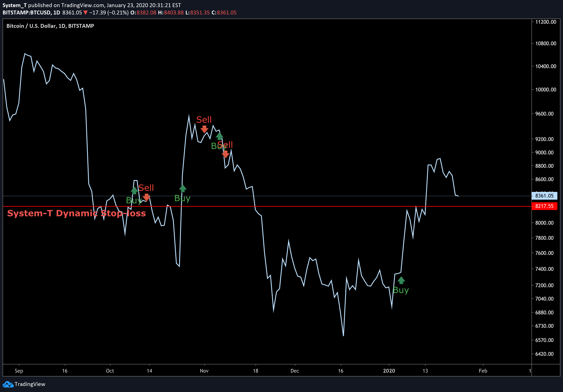Image resolution: width=563 pixels, height=392 pixels.
Task: Click the System_T author name in header
Action: click(14, 5)
